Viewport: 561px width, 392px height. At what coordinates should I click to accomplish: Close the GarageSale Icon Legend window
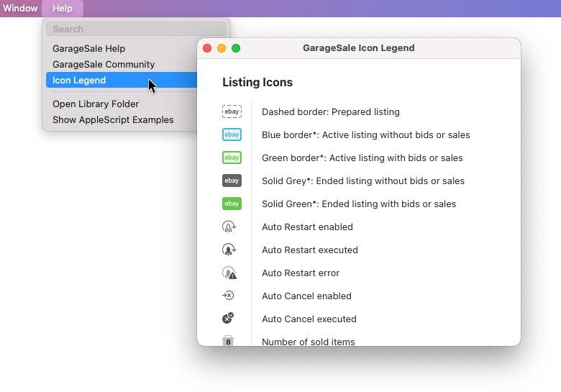click(207, 48)
